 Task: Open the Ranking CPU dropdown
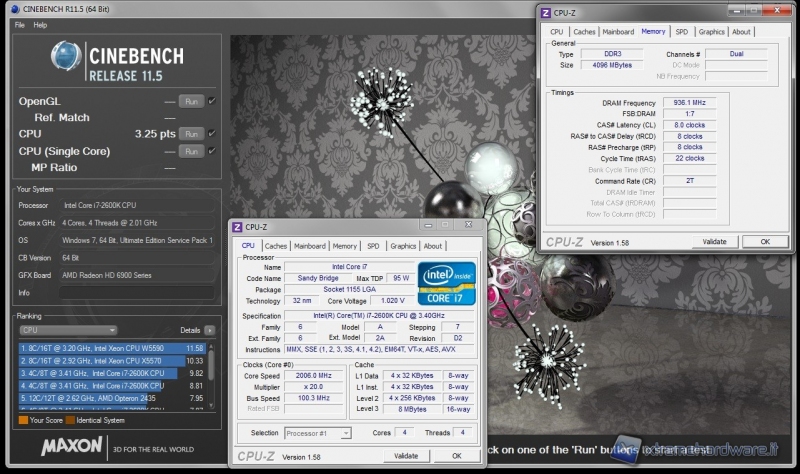[68, 330]
